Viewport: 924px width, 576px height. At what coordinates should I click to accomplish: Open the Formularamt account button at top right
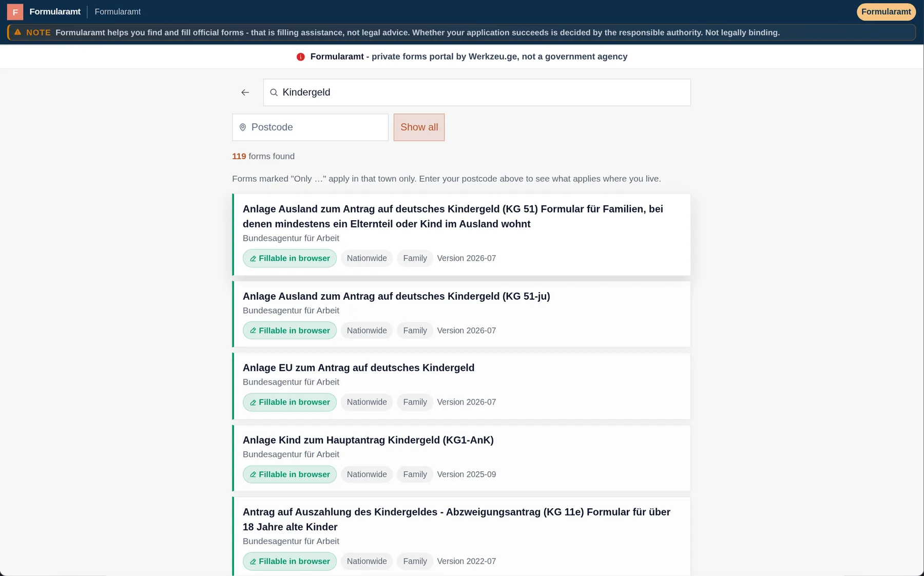[x=886, y=12]
